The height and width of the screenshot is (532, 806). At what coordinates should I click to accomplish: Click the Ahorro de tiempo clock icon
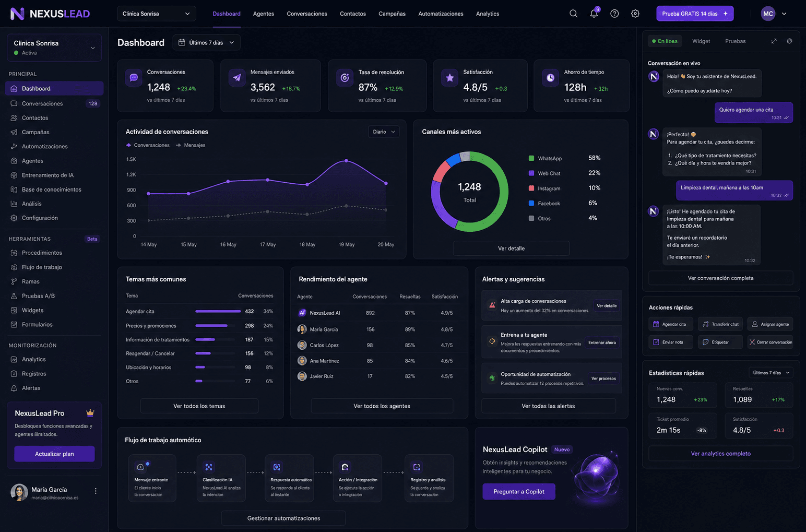(550, 77)
